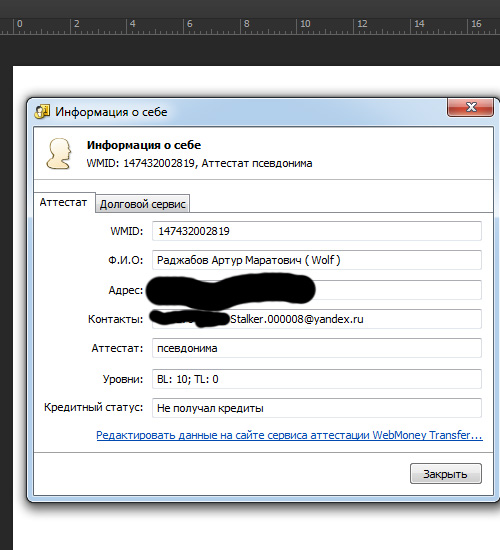Click the 'Аттестат:' label beside псевдонима field
This screenshot has width=500, height=550.
click(117, 348)
